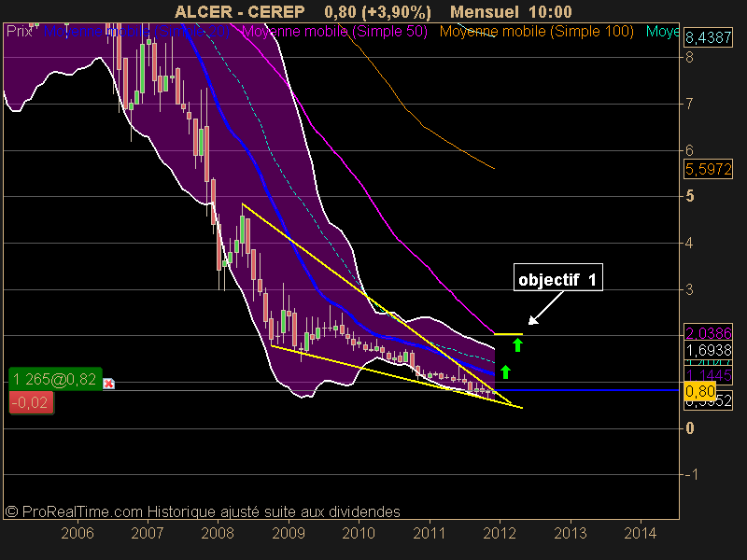Select the Moyenne mobile (Simple 50) legend
747x560 pixels.
[334, 32]
